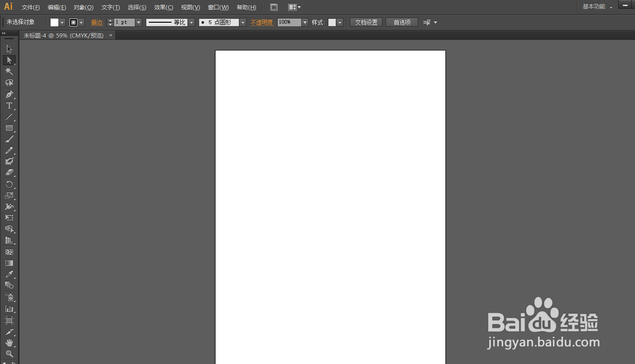Select the Mesh tool

pos(9,252)
